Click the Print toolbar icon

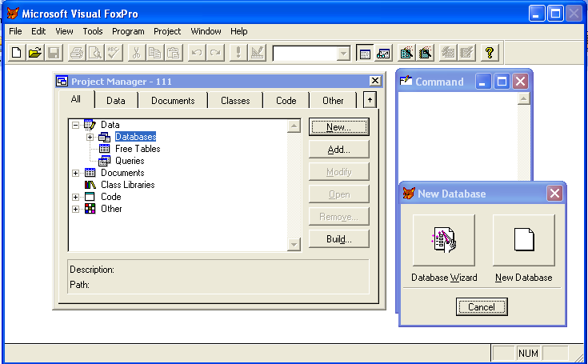pyautogui.click(x=77, y=53)
